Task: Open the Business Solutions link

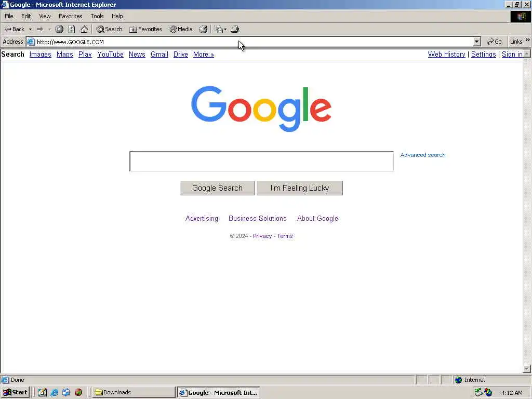Action: click(258, 219)
